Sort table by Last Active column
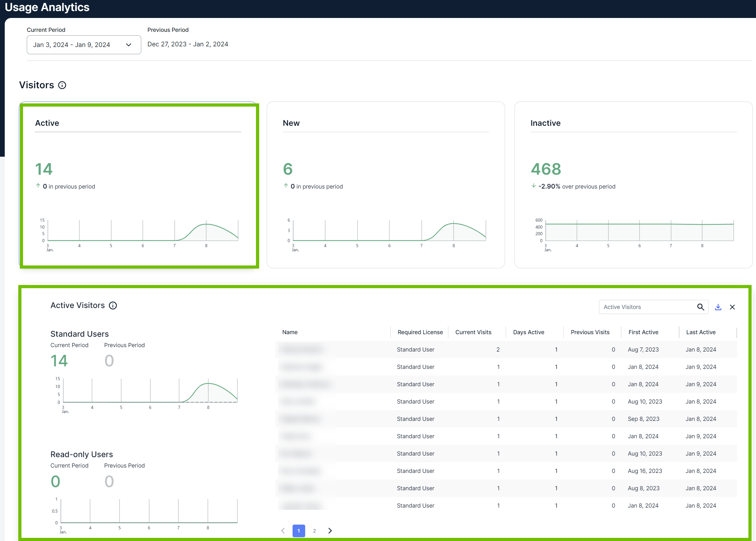The height and width of the screenshot is (541, 756). coord(701,332)
